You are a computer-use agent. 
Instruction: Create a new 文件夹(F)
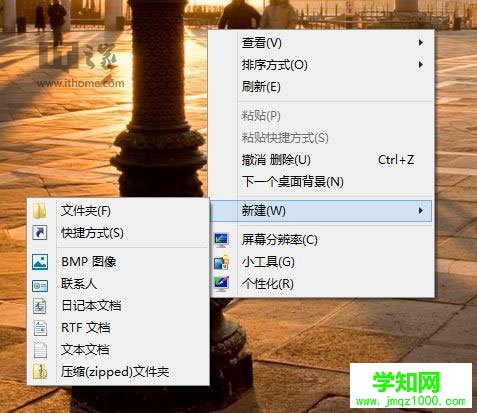coord(118,211)
